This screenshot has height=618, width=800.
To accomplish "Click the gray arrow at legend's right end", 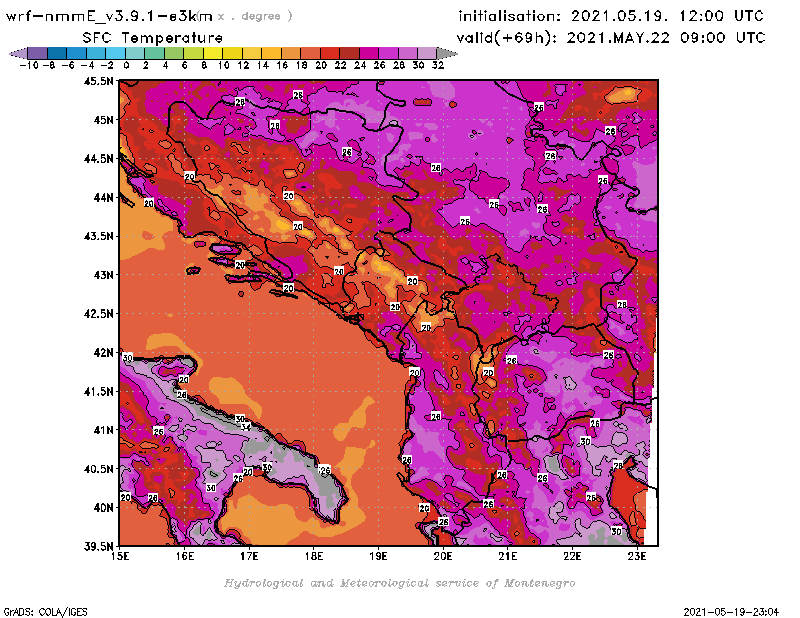I will [446, 53].
